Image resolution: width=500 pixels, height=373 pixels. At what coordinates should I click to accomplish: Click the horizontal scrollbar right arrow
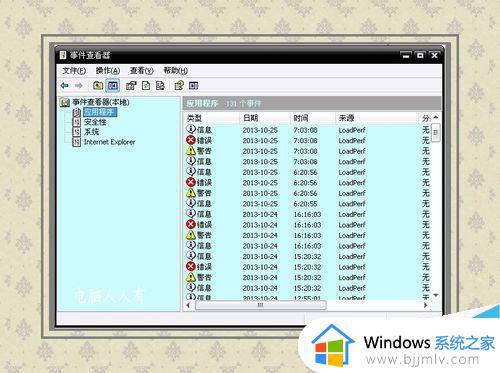coord(426,305)
